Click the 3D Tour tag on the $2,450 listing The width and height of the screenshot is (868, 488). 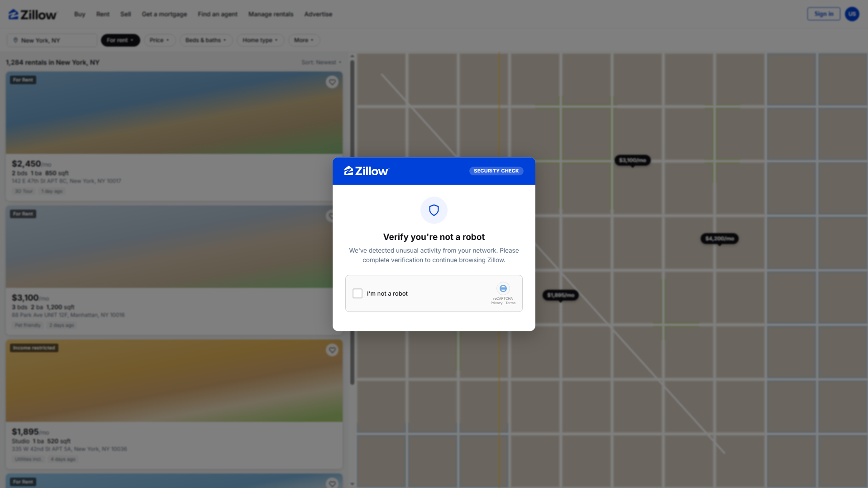coord(24,191)
